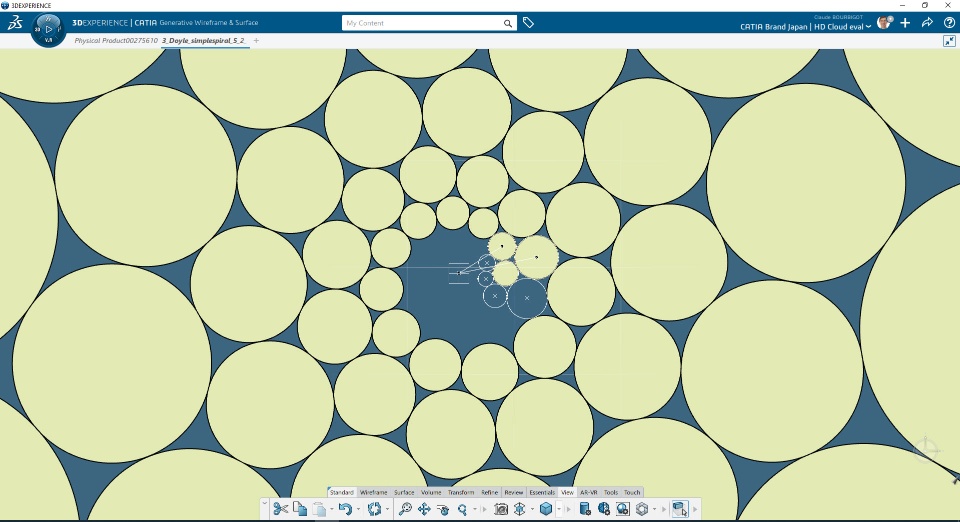Click the robot axis widget in viewport corner

point(926,450)
